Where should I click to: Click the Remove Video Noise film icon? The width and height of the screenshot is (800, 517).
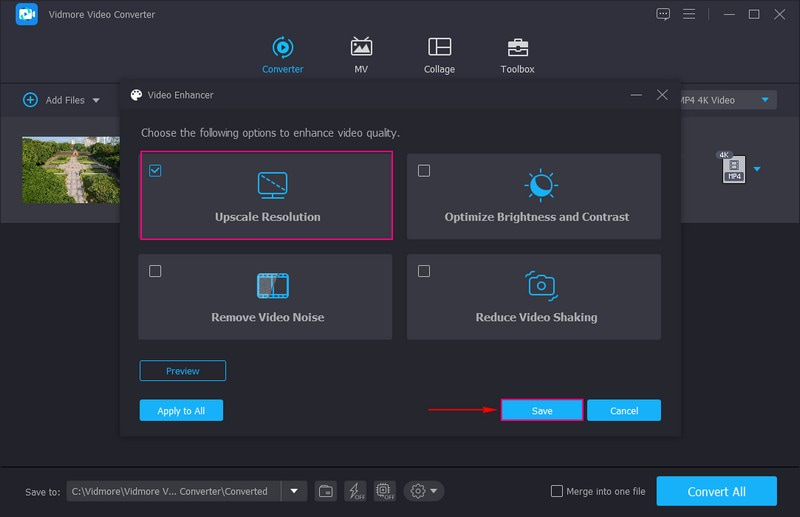[x=272, y=286]
